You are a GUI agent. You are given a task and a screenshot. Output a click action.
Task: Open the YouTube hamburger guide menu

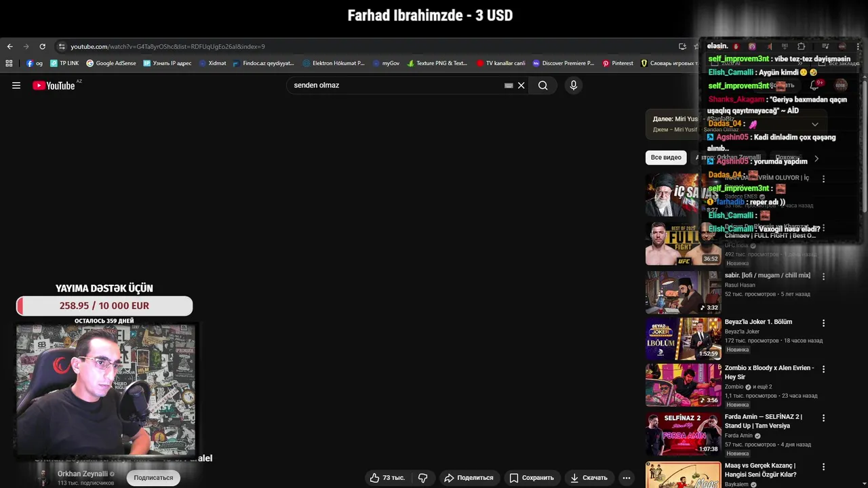(16, 85)
